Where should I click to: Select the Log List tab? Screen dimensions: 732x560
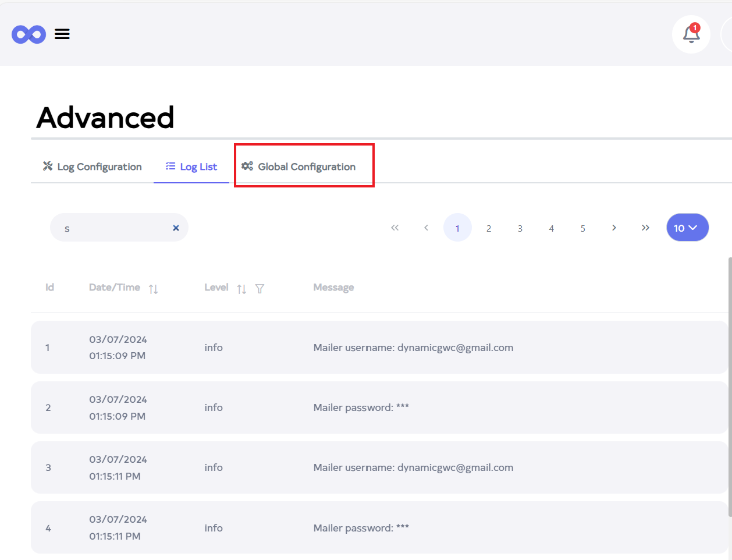pyautogui.click(x=191, y=166)
